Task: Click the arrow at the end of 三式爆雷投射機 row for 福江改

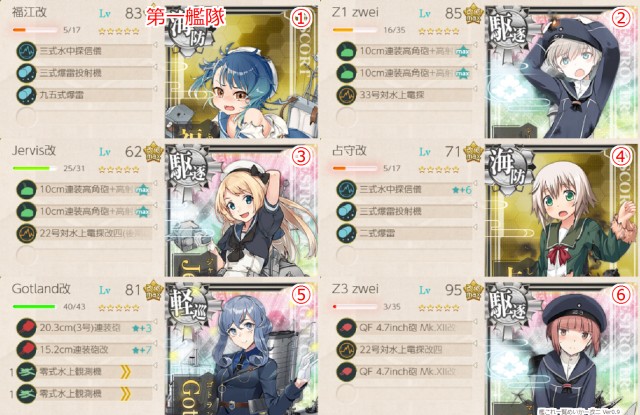Action: pyautogui.click(x=155, y=67)
